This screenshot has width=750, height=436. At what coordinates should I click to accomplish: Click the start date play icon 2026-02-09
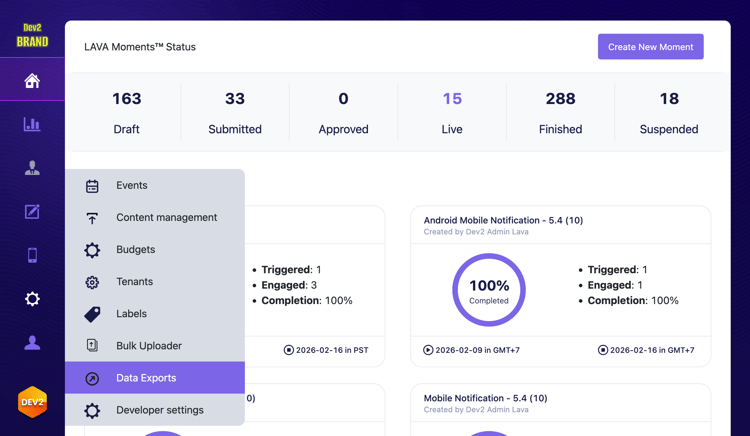coord(428,350)
